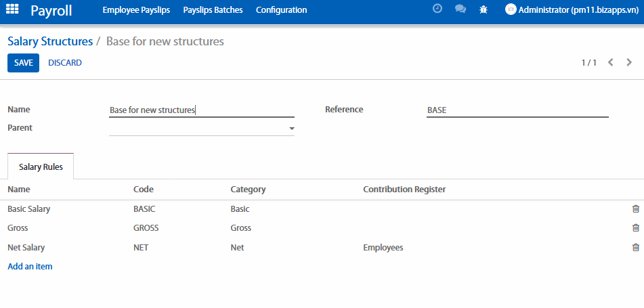Open Employee Payslips menu
This screenshot has height=308, width=644.
136,10
